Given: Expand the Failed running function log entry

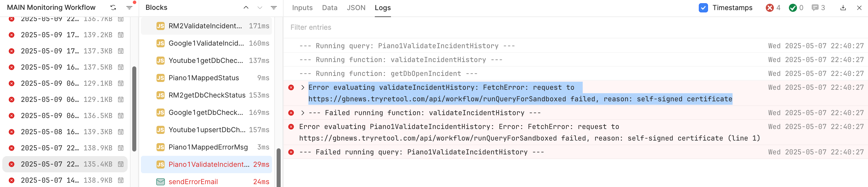Looking at the screenshot, I should pyautogui.click(x=303, y=113).
